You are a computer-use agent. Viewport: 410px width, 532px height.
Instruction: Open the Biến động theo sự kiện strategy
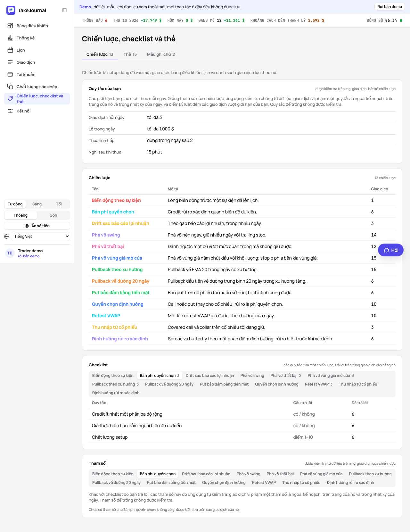coord(116,200)
